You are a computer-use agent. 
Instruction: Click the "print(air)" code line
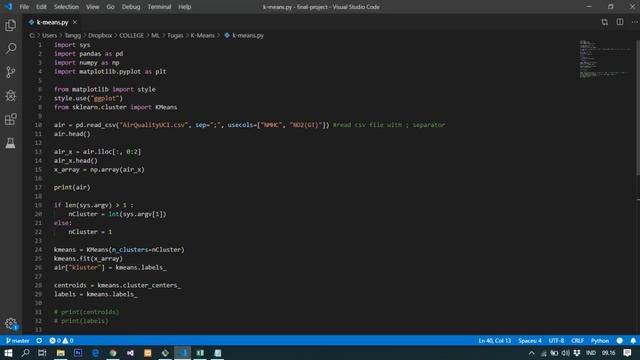pyautogui.click(x=72, y=187)
